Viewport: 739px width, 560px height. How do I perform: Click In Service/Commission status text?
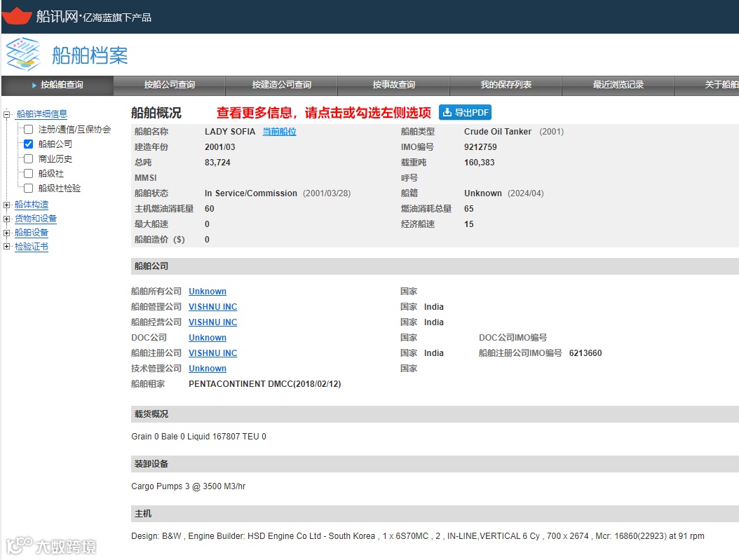pos(251,193)
